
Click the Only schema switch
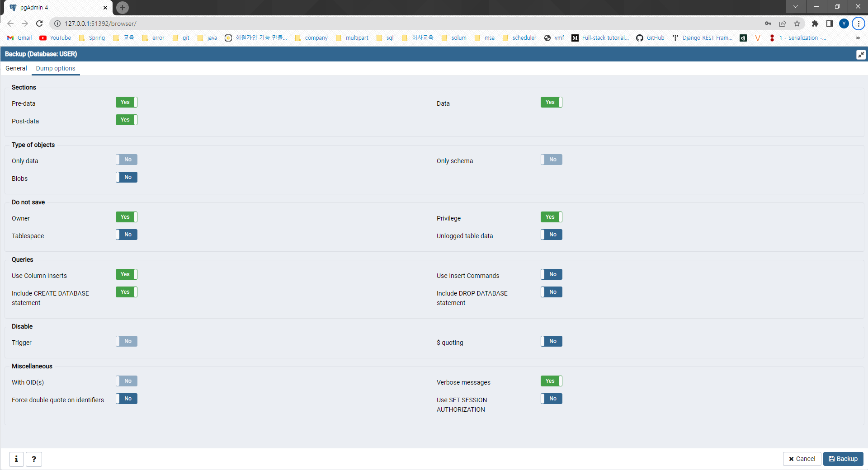(552, 160)
